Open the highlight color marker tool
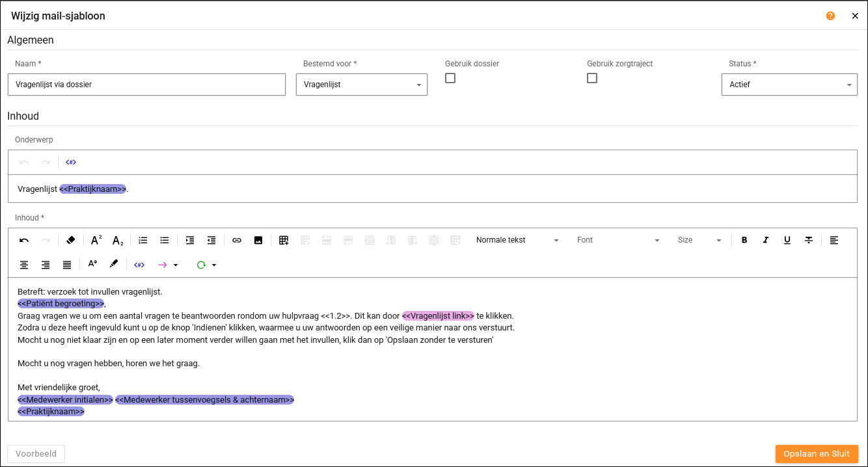 (114, 265)
